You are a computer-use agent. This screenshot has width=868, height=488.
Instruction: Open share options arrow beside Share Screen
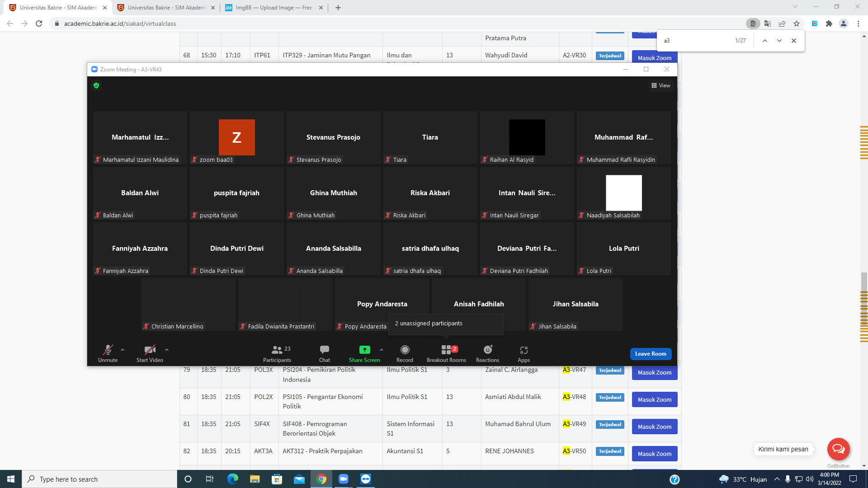(x=382, y=350)
